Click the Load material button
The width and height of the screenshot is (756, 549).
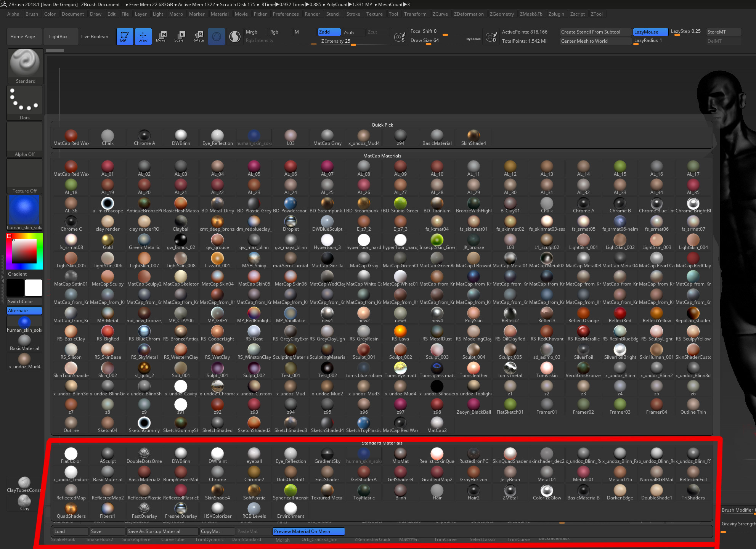tap(71, 531)
